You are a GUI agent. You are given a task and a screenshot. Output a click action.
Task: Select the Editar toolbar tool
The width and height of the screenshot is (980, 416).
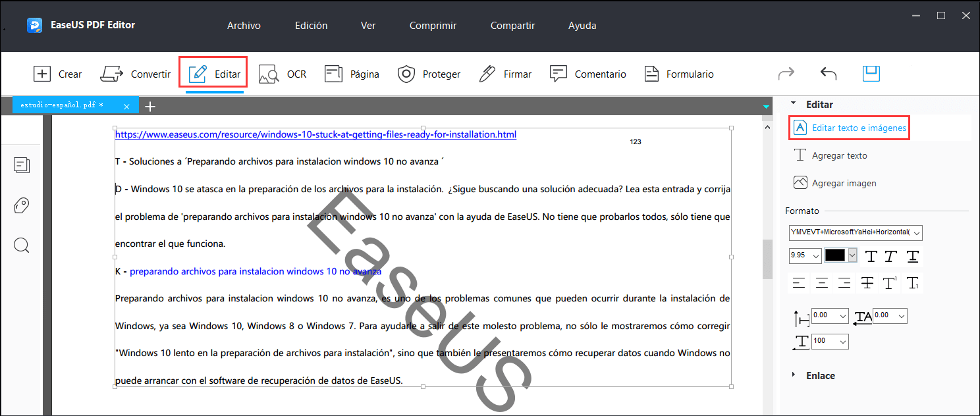214,74
